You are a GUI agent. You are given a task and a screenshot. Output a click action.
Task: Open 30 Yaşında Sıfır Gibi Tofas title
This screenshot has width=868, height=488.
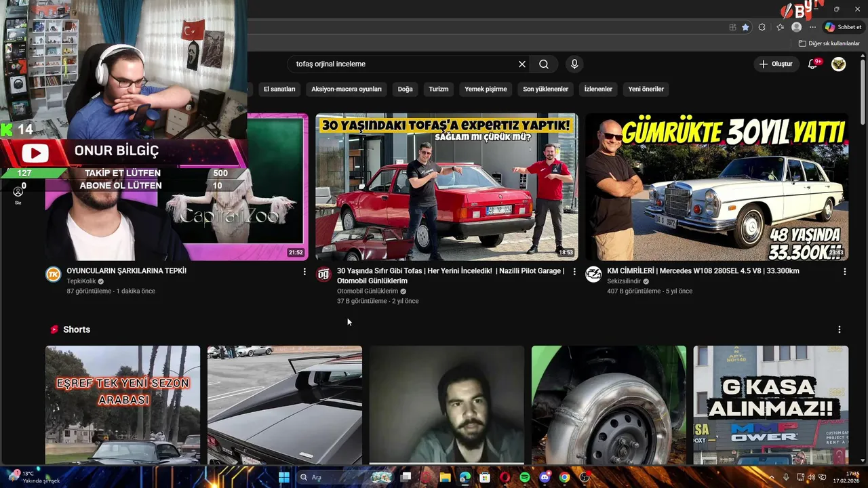coord(450,276)
